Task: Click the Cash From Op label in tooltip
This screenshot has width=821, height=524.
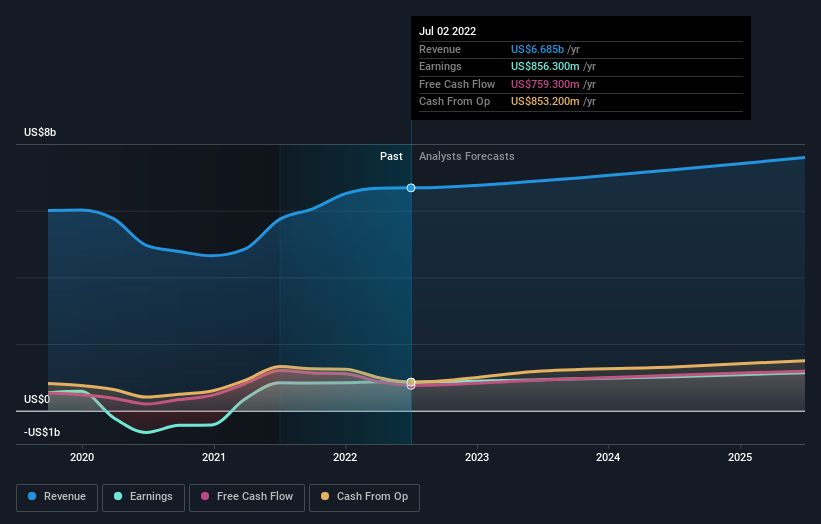Action: tap(454, 102)
